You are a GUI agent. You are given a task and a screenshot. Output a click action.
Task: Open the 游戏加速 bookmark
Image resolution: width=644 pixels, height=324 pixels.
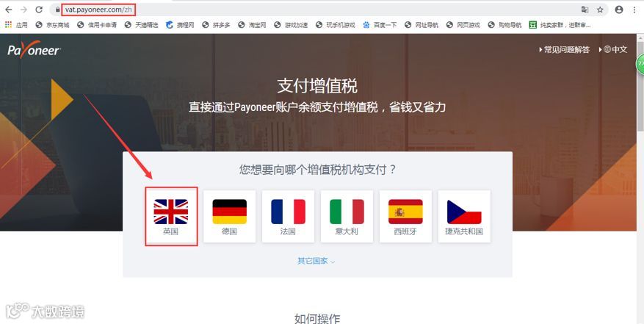point(292,25)
